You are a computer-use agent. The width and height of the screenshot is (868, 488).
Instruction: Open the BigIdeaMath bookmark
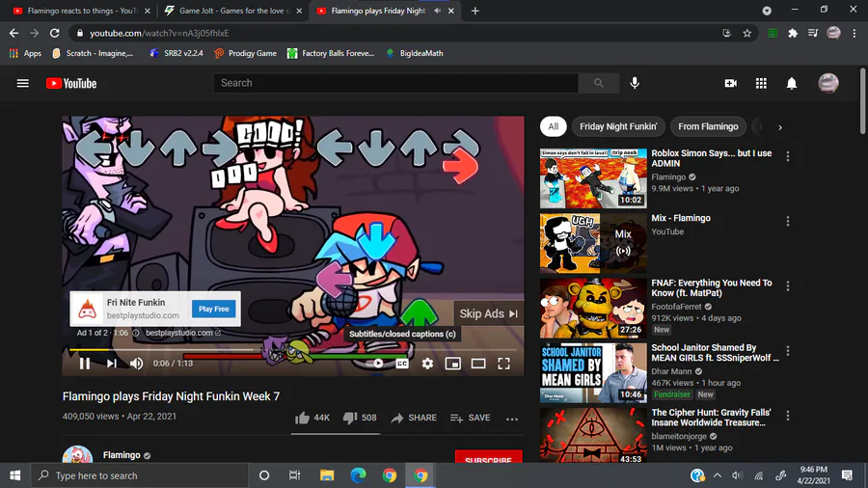415,53
